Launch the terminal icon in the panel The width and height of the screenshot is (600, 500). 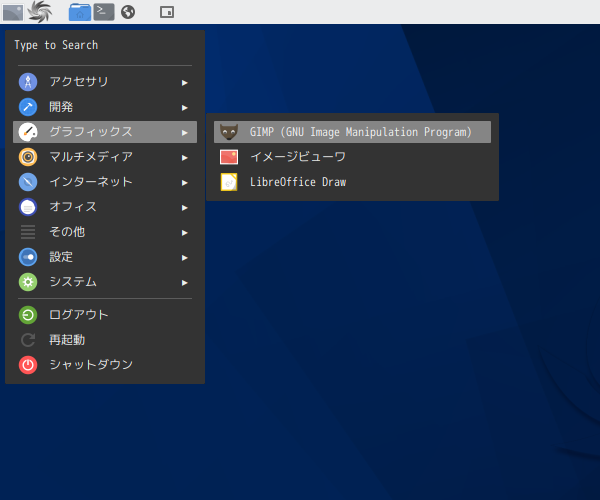click(x=104, y=12)
